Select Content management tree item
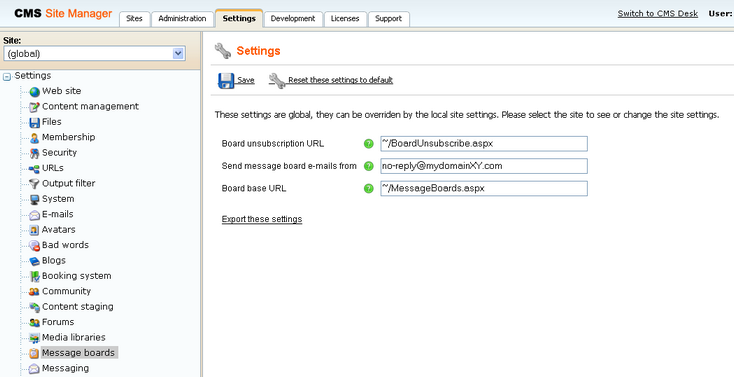The image size is (734, 377). [x=90, y=106]
